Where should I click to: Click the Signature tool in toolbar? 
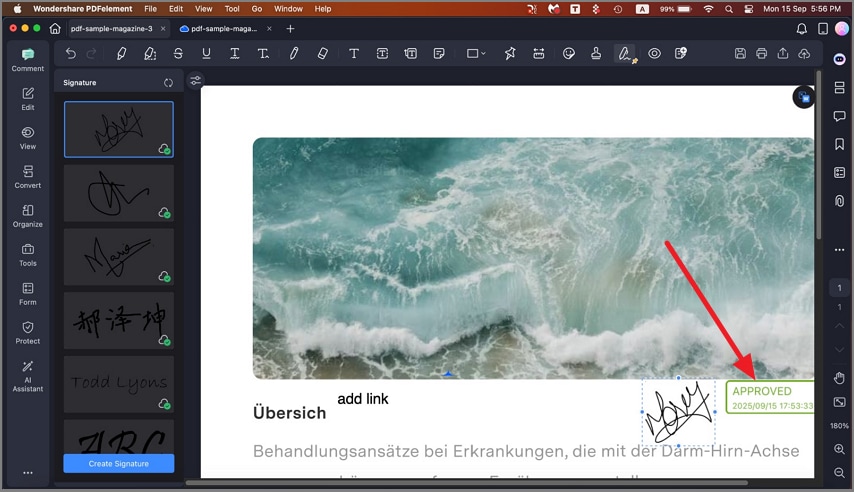pyautogui.click(x=625, y=54)
